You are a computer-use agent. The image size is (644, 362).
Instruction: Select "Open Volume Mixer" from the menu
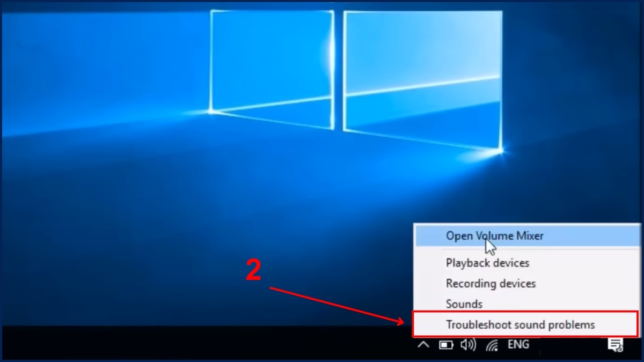(x=494, y=235)
